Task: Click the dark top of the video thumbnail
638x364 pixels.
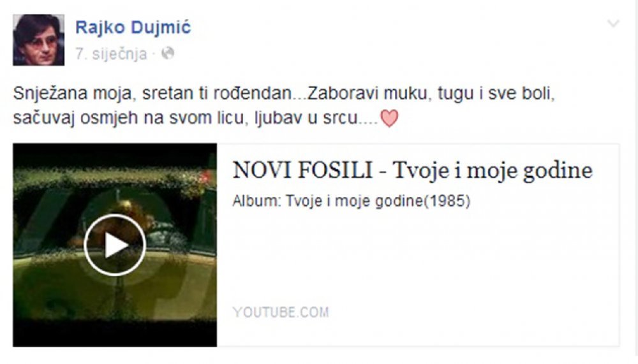Action: (x=115, y=155)
